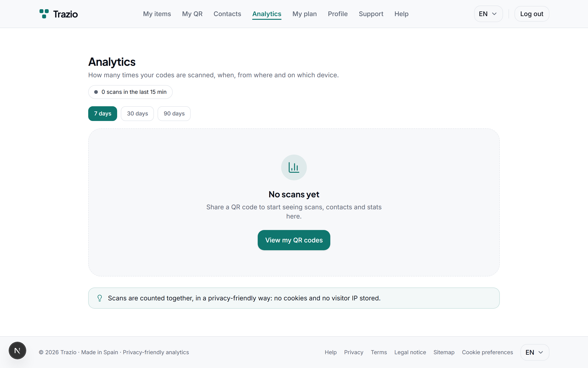This screenshot has height=368, width=588.
Task: Select the 7 days range
Action: [102, 113]
